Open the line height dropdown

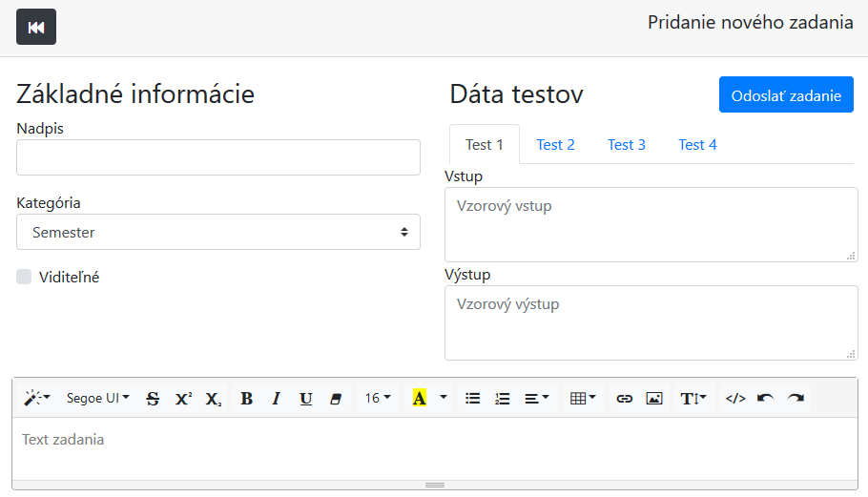(693, 398)
